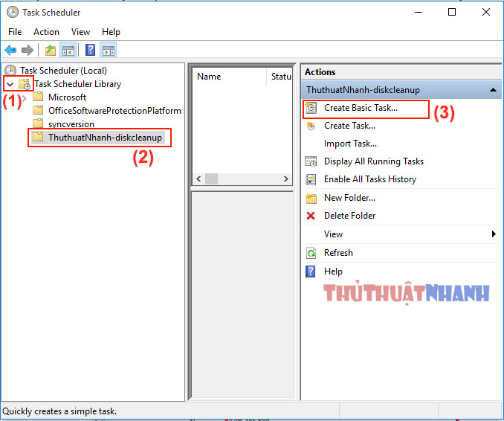Collapse the ThuthuatNhanh-diskcleanup actions section
Screen dimensions: 504x421
pos(493,90)
